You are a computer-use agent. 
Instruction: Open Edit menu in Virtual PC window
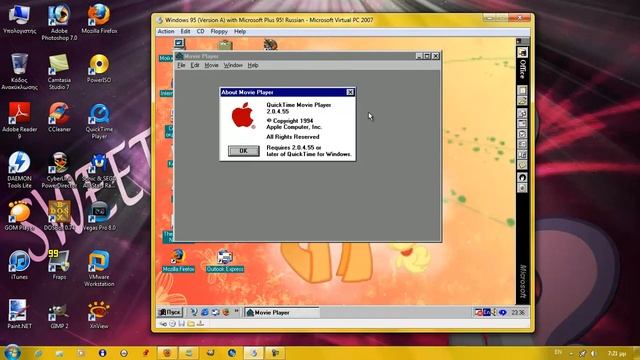[185, 31]
